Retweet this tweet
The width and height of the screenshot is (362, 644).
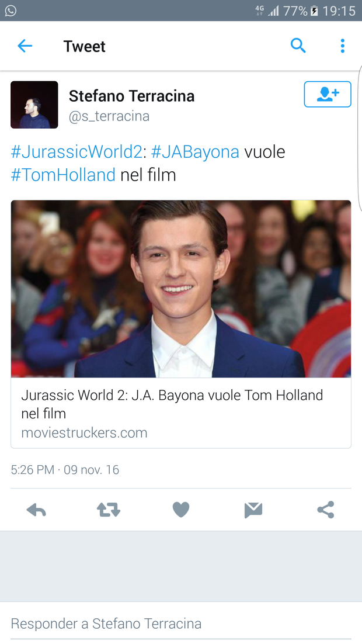tap(109, 510)
